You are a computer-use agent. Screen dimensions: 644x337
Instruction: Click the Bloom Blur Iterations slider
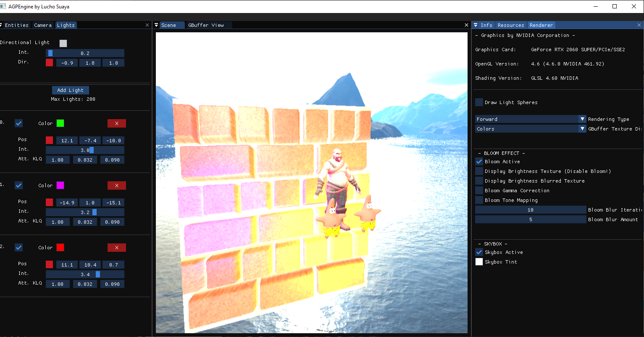[x=531, y=210]
